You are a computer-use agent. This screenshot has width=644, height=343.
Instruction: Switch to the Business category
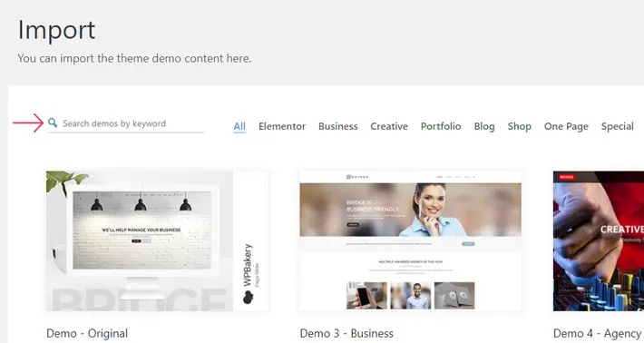pyautogui.click(x=338, y=126)
